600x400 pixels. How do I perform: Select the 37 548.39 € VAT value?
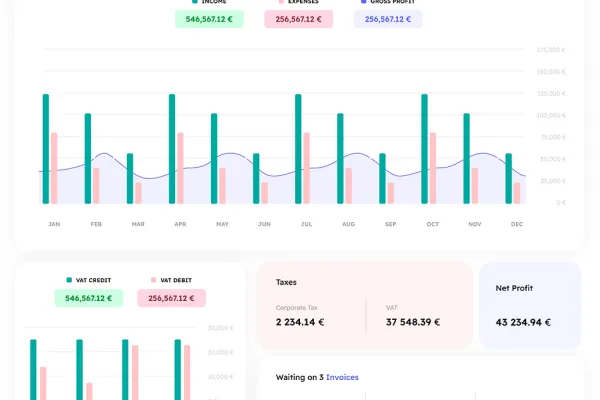click(413, 322)
